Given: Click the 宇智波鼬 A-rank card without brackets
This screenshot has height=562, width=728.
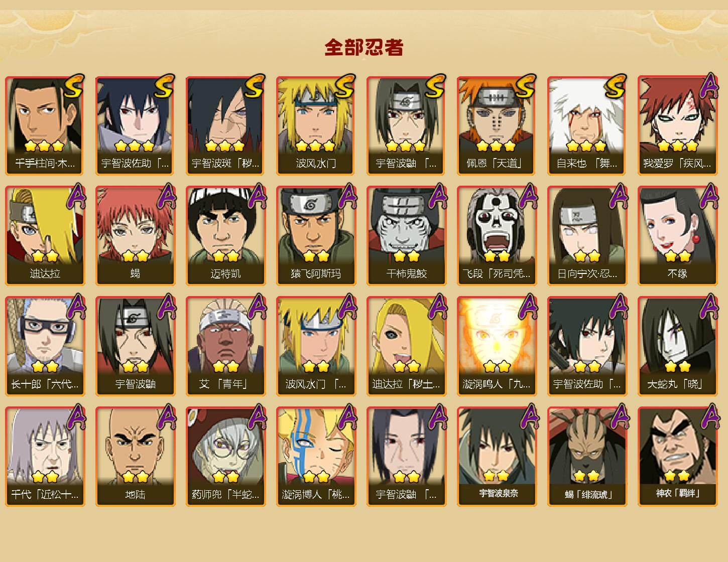Looking at the screenshot, I should click(x=135, y=346).
